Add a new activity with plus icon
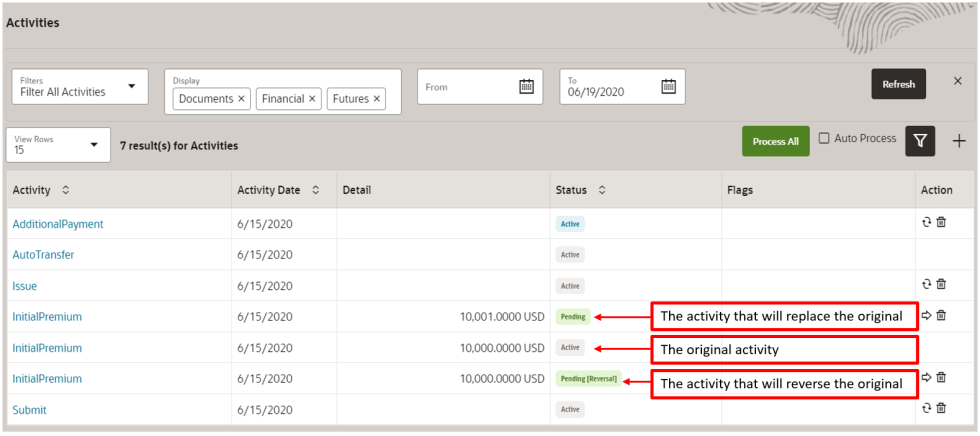Screen dimensions: 980x436 [x=959, y=141]
